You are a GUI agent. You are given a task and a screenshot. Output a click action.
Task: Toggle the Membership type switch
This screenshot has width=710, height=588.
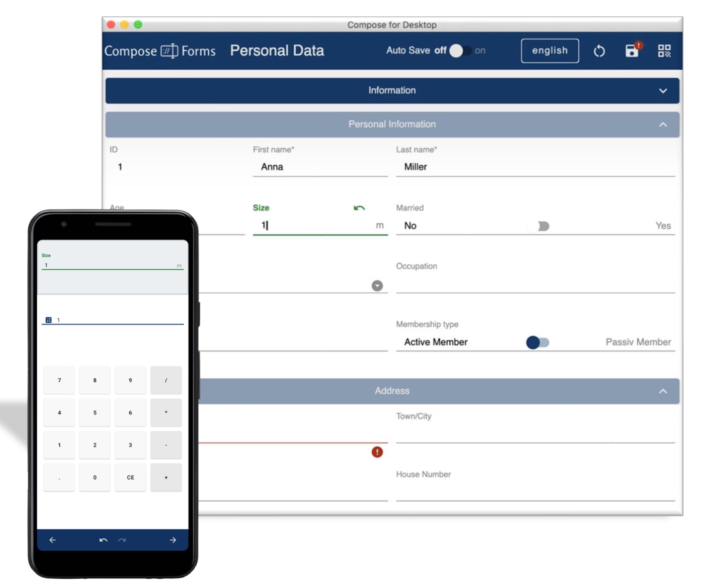click(x=537, y=342)
